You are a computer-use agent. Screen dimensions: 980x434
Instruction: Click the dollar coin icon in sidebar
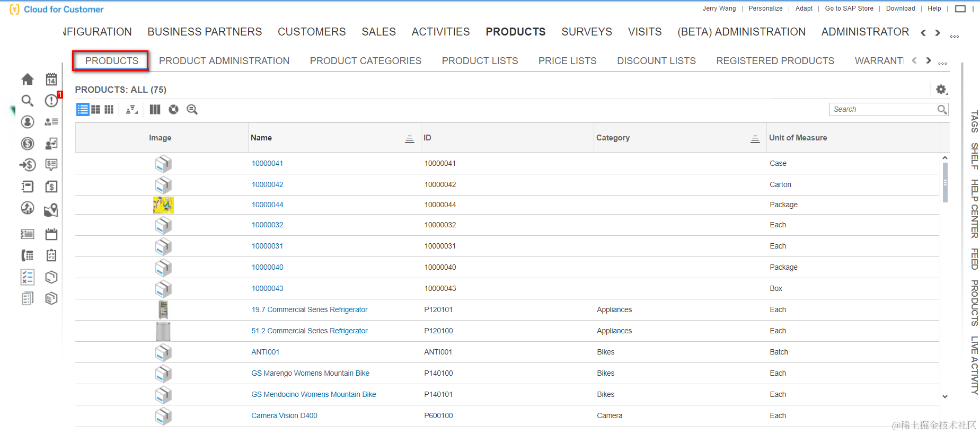coord(28,144)
